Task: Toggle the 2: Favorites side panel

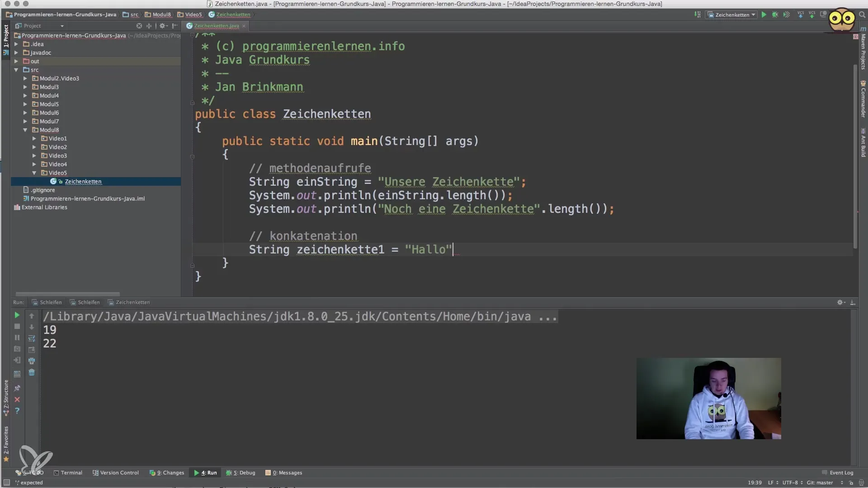Action: 6,444
